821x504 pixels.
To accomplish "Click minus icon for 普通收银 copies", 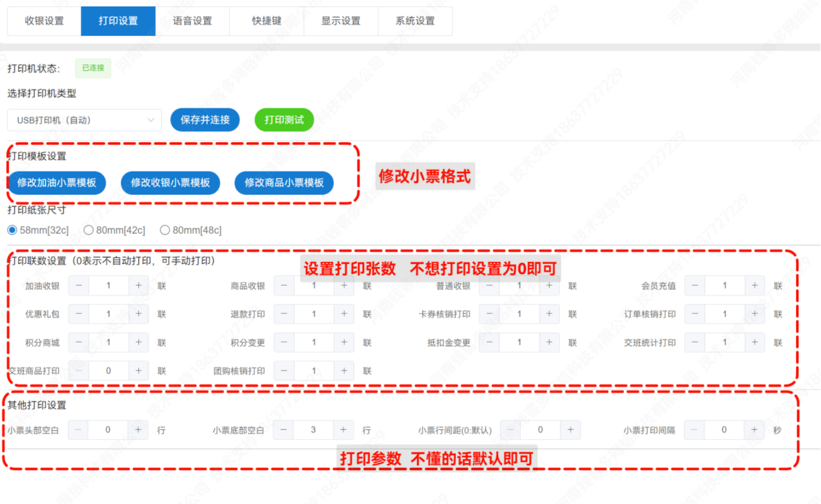I will point(489,286).
